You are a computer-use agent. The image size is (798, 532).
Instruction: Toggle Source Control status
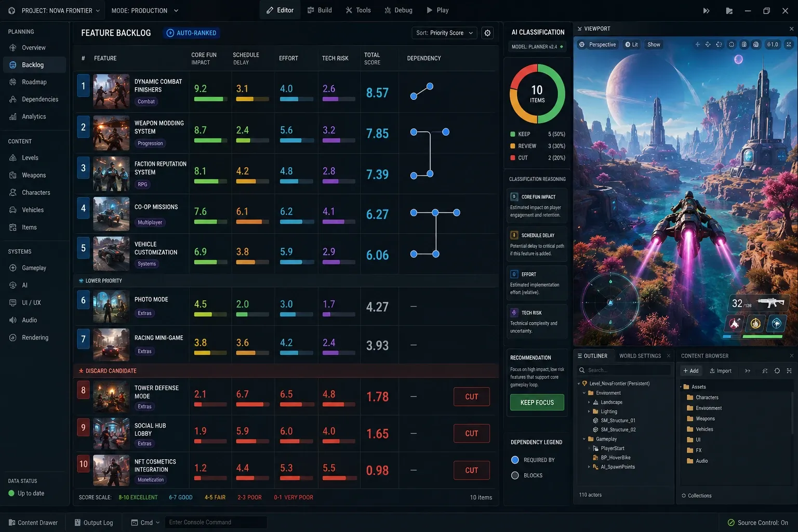(757, 523)
